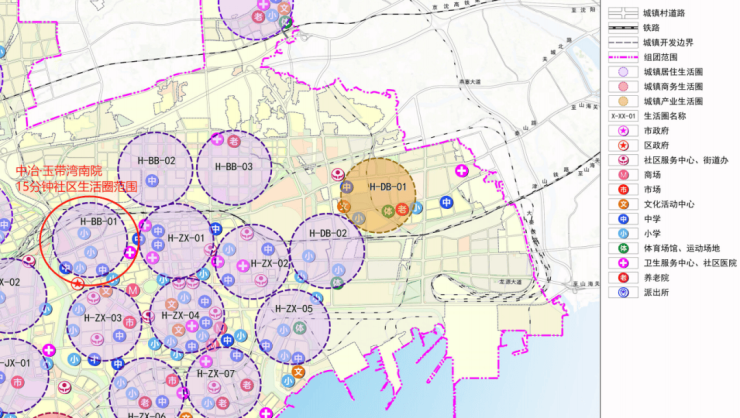This screenshot has height=418, width=740.
Task: Select the red 养老院 legend icon
Action: pos(623,277)
